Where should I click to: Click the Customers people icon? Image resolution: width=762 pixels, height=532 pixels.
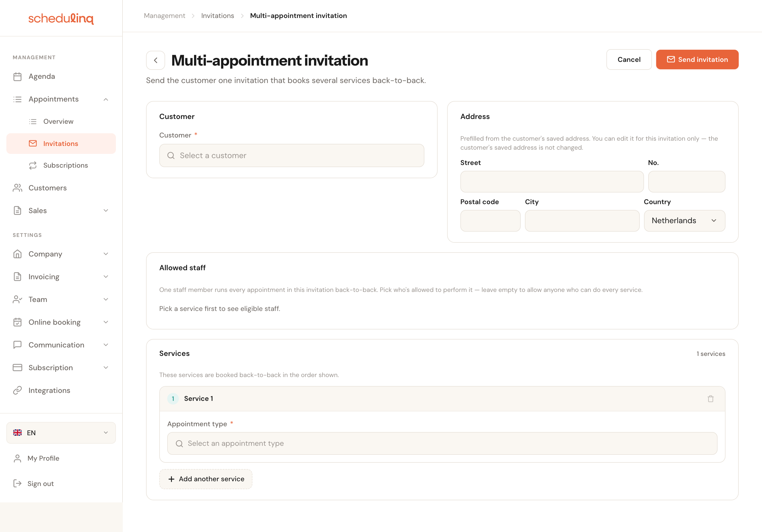[17, 188]
